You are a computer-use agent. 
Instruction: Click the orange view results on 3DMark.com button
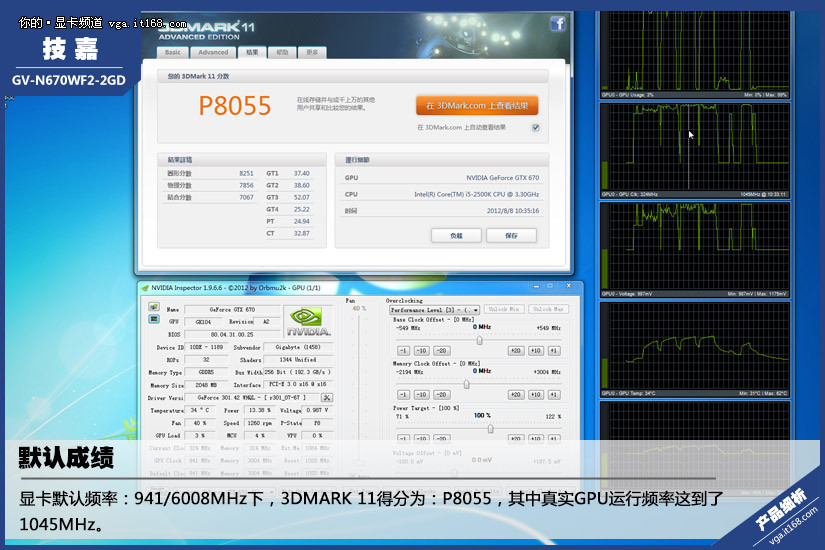click(x=477, y=105)
